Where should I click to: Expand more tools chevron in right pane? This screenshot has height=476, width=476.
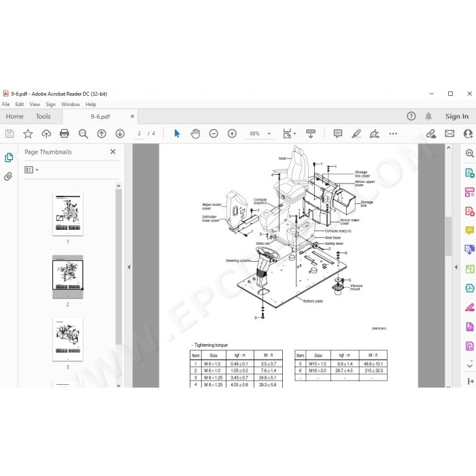pyautogui.click(x=470, y=366)
